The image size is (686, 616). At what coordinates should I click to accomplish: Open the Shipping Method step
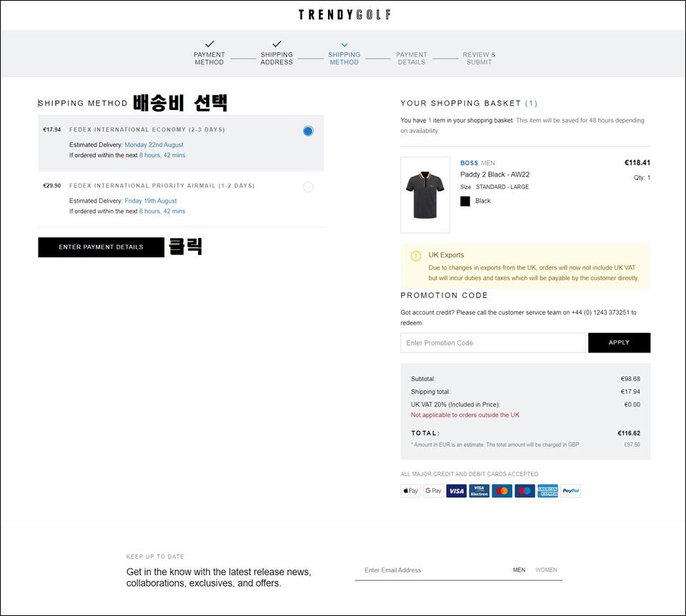[x=344, y=58]
